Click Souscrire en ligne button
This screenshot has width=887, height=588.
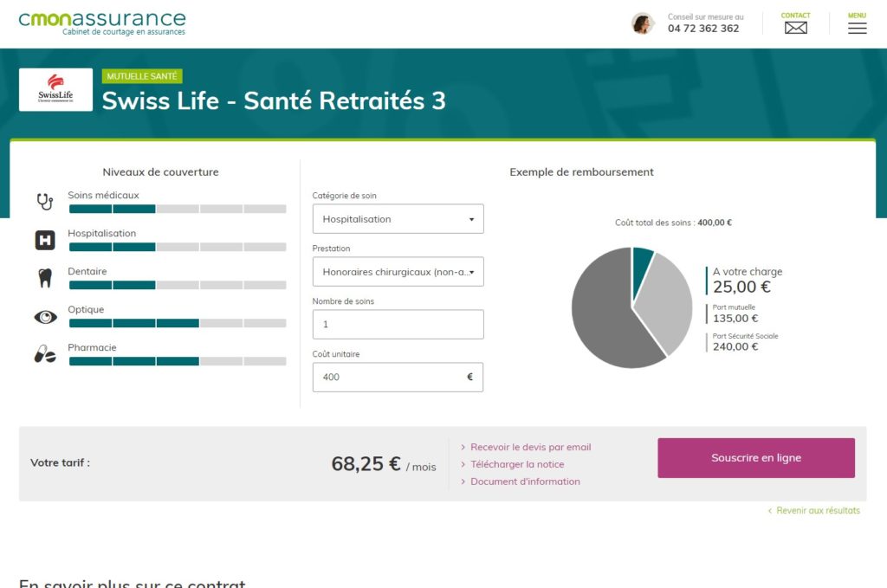point(756,458)
